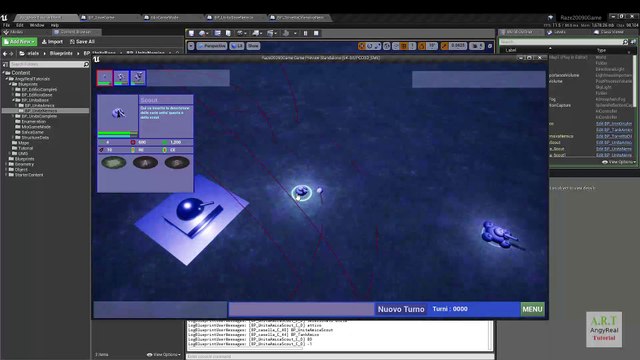Open the File menu

pos(7,25)
